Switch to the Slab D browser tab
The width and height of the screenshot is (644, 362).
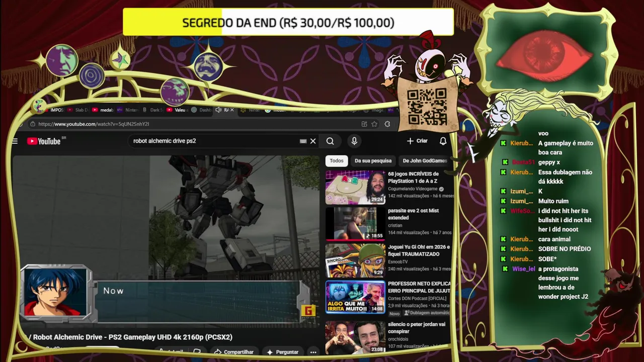pyautogui.click(x=78, y=110)
